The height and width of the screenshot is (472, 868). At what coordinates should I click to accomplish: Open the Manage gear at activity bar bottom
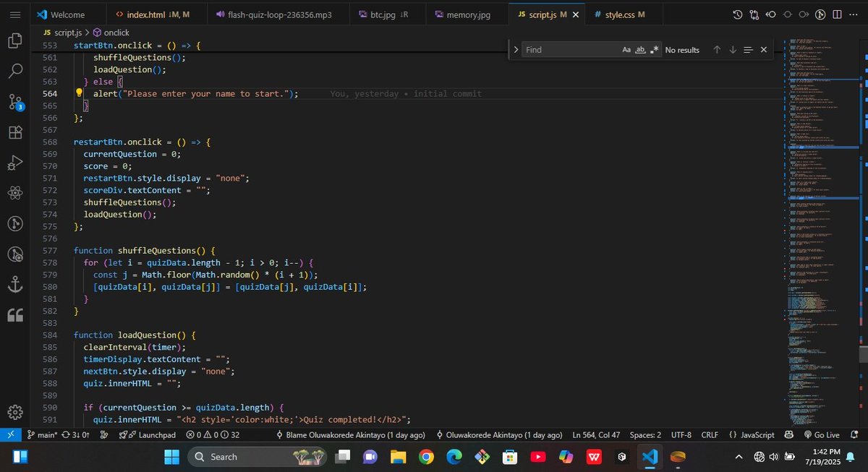(x=15, y=412)
